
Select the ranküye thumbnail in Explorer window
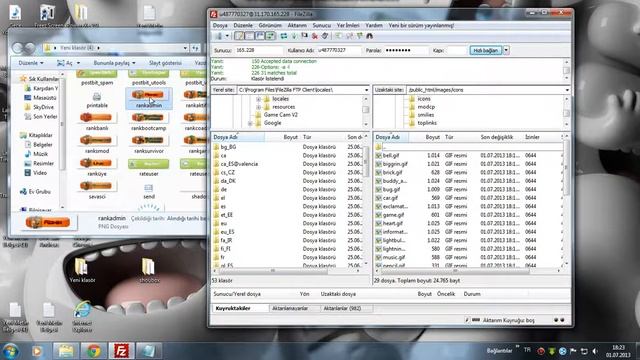(97, 167)
